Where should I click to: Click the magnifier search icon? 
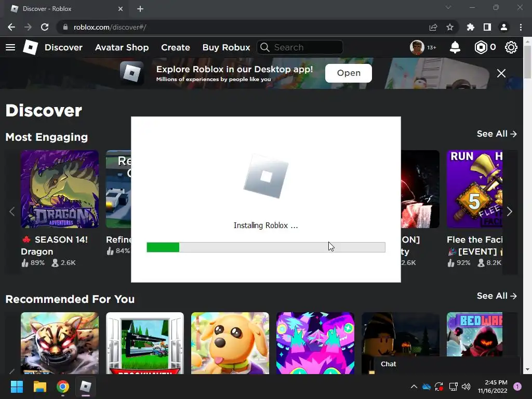(x=264, y=47)
